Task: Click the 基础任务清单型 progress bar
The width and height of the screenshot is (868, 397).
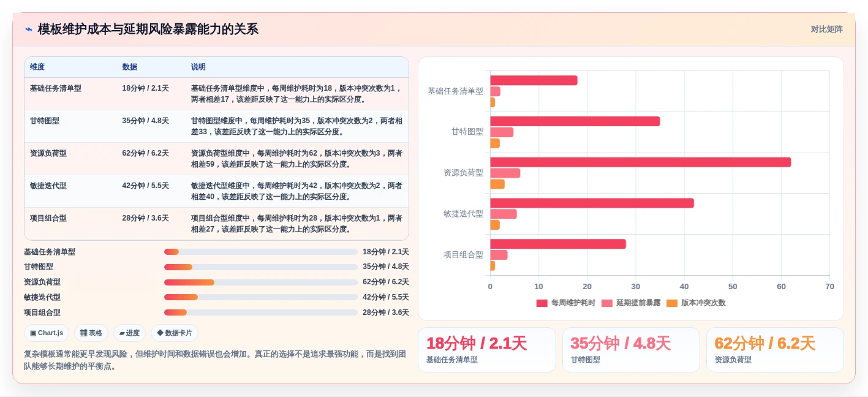Action: pyautogui.click(x=260, y=252)
